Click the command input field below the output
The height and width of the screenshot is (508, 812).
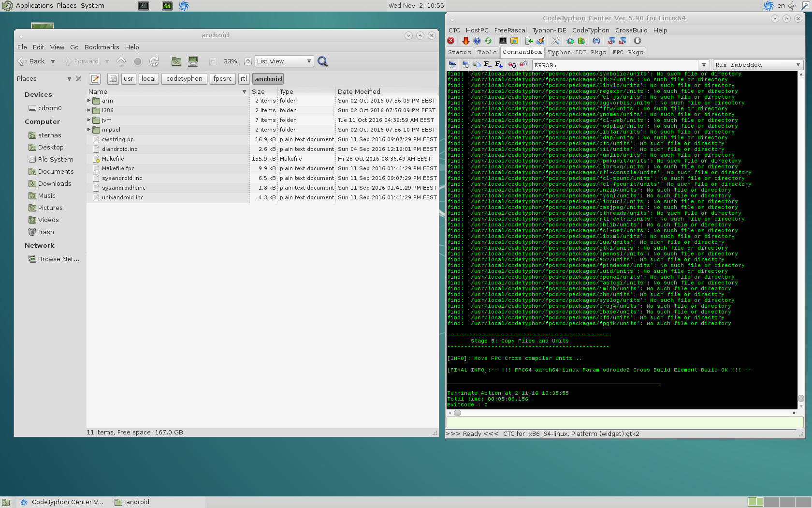625,422
